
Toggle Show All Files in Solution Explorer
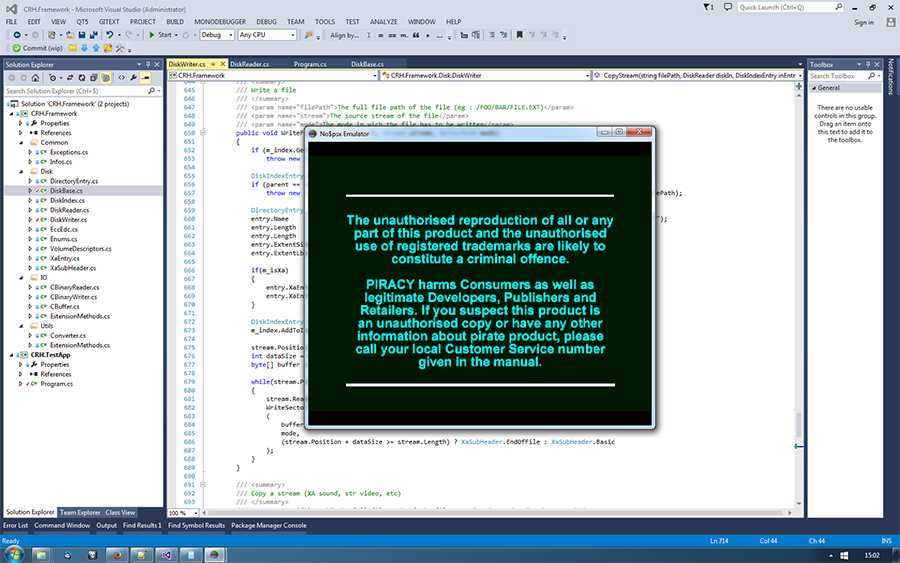pos(106,77)
